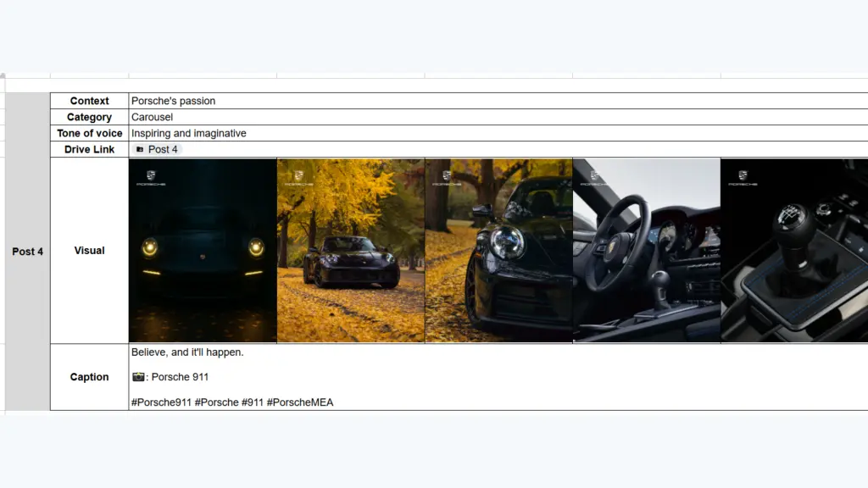Screen dimensions: 868x488
Task: Click the Porsche crest on the dark headlights image
Action: pos(151,175)
